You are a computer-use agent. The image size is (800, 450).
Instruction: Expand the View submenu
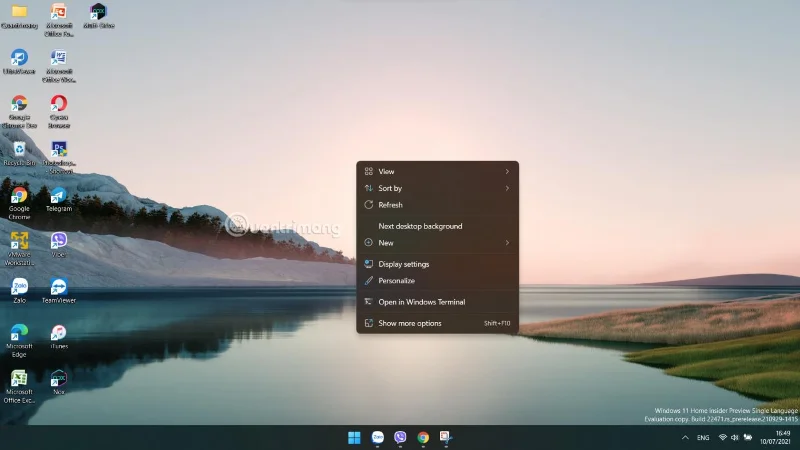pos(437,171)
